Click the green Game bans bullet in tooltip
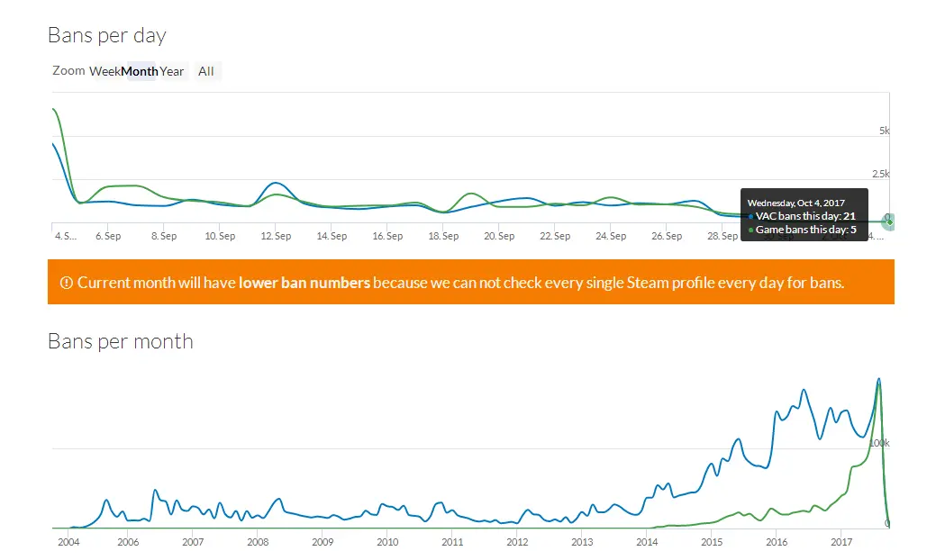 point(751,230)
